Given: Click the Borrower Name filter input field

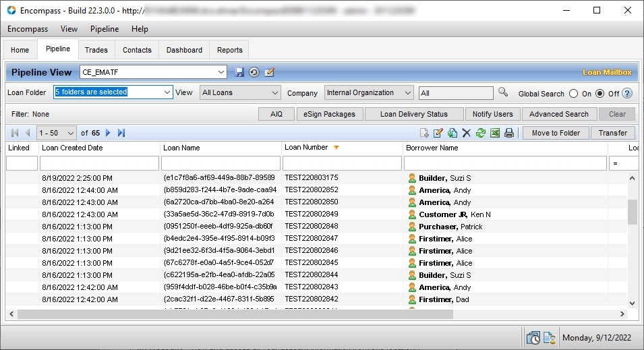Looking at the screenshot, I should click(505, 163).
